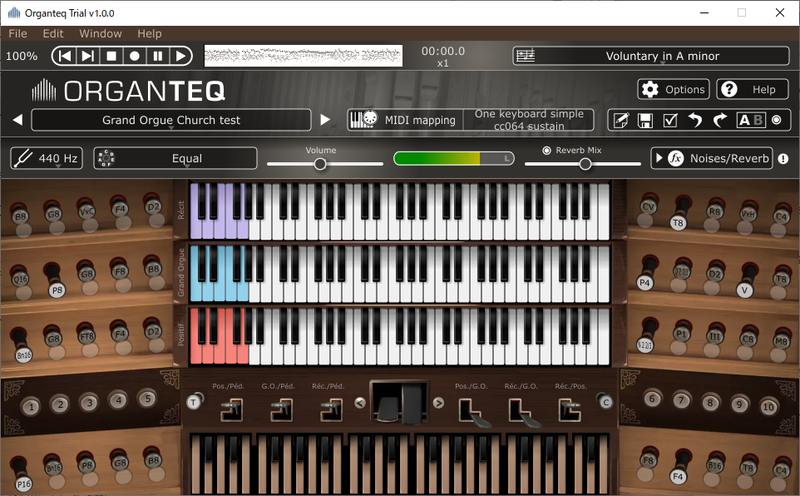Click the warning exclamation icon
This screenshot has height=496, width=800.
tap(783, 159)
